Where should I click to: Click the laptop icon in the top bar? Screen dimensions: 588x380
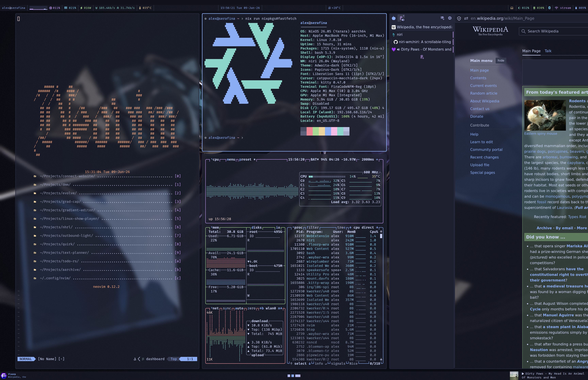(512, 8)
